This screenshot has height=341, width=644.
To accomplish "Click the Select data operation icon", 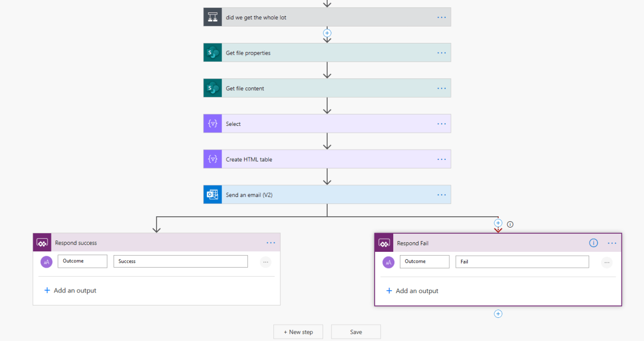I will click(x=212, y=124).
